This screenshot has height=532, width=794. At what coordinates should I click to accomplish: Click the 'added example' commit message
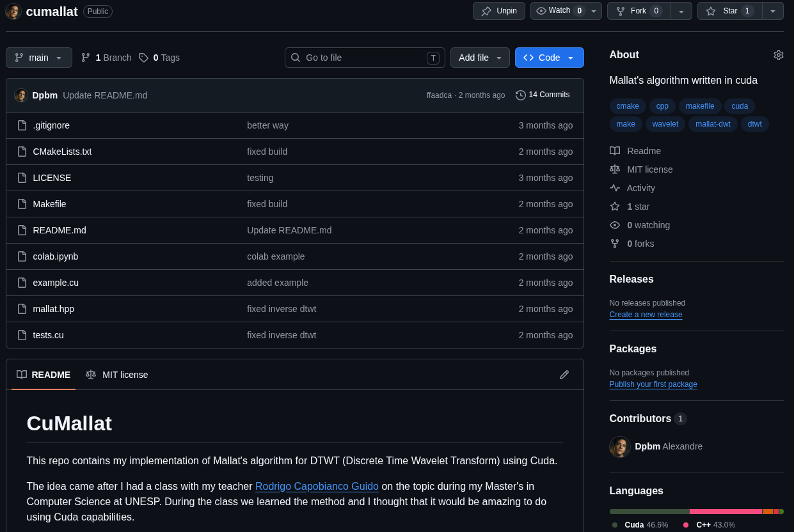coord(278,283)
